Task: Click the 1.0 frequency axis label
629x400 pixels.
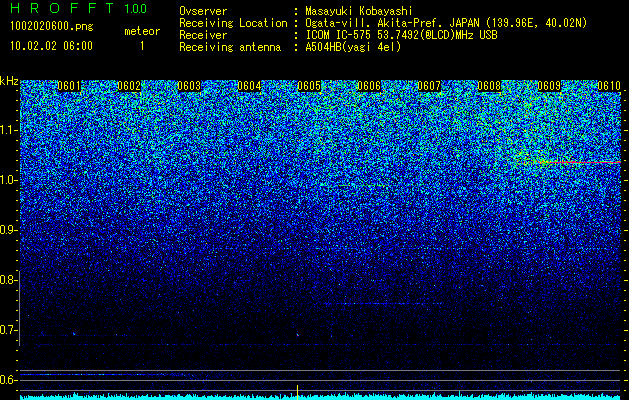Action: (9, 180)
